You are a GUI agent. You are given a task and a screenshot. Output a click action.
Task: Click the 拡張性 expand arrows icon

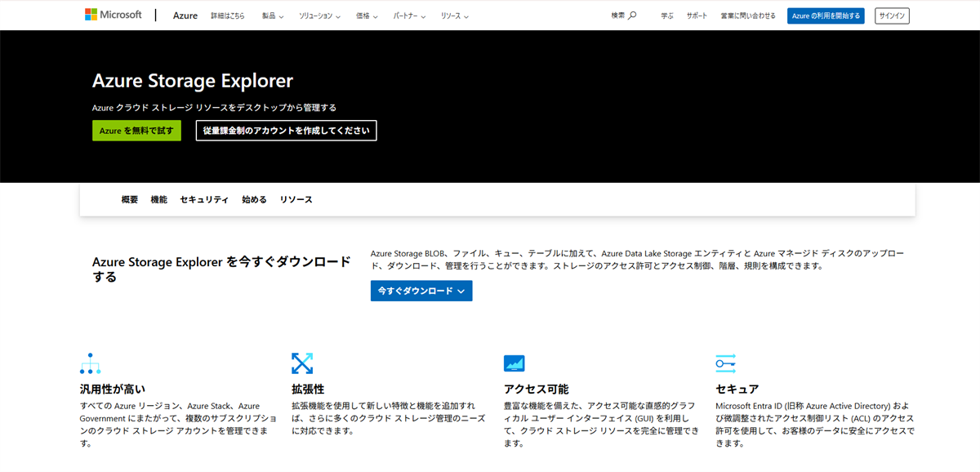click(302, 363)
